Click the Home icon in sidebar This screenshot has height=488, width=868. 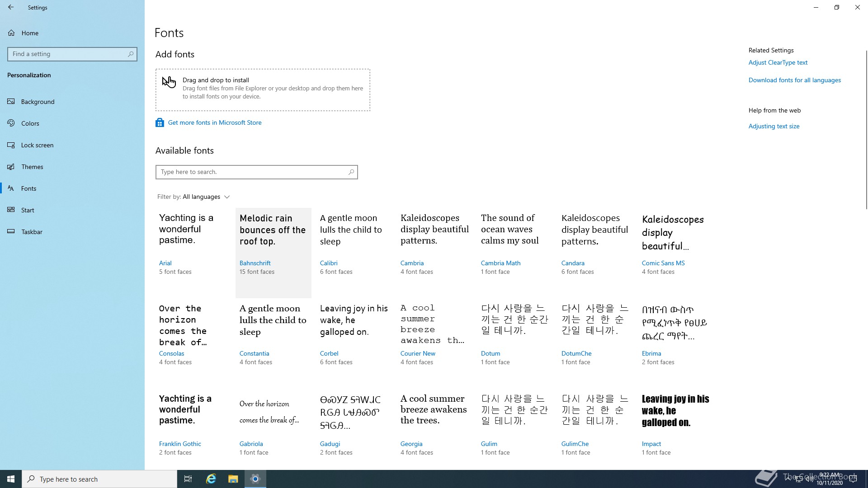click(12, 33)
